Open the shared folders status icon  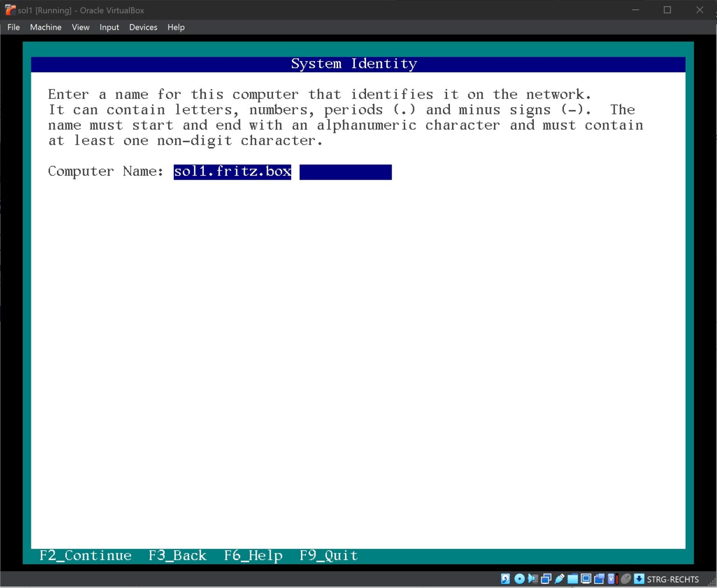click(x=572, y=579)
